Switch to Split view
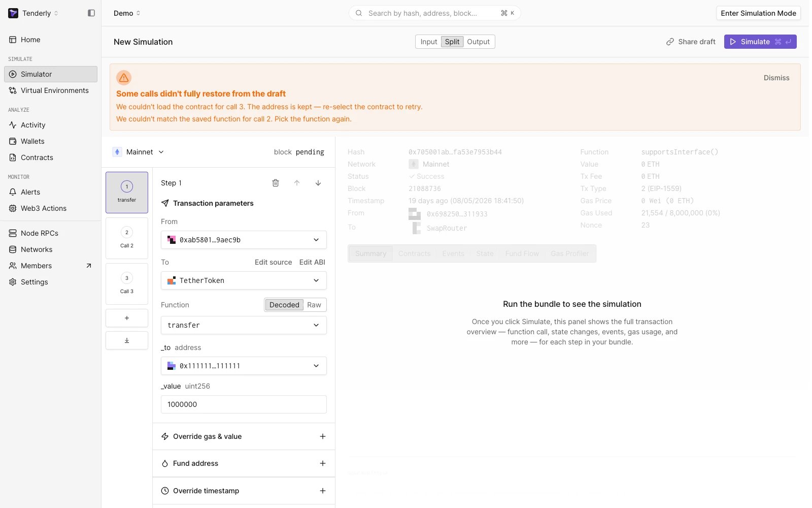This screenshot has width=812, height=508. [452, 42]
